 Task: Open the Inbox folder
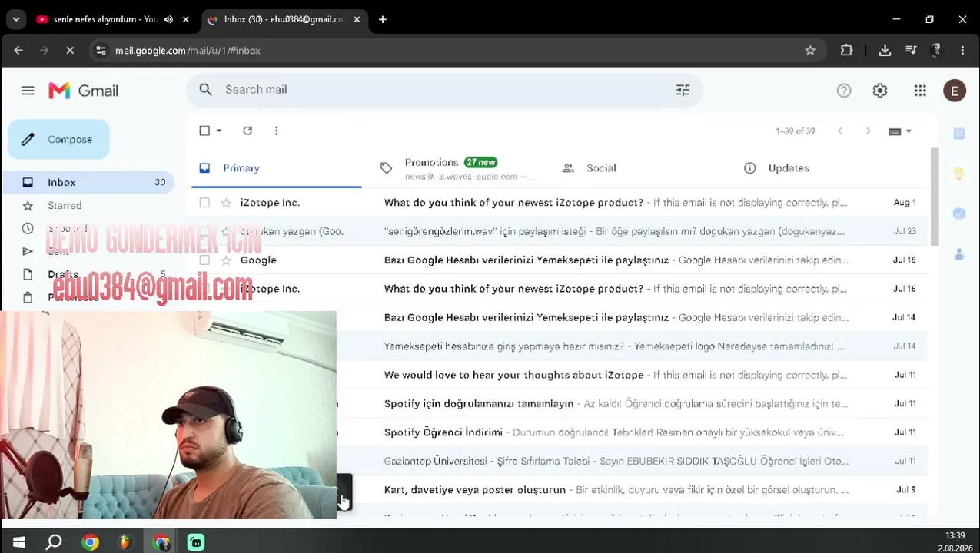tap(88, 183)
